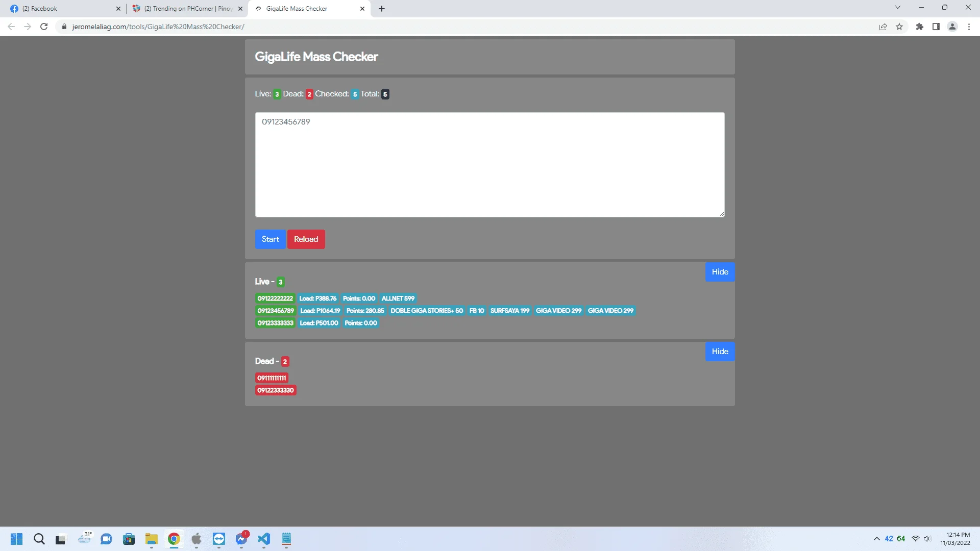
Task: Switch to the Trending on PHCorner tab
Action: click(186, 9)
